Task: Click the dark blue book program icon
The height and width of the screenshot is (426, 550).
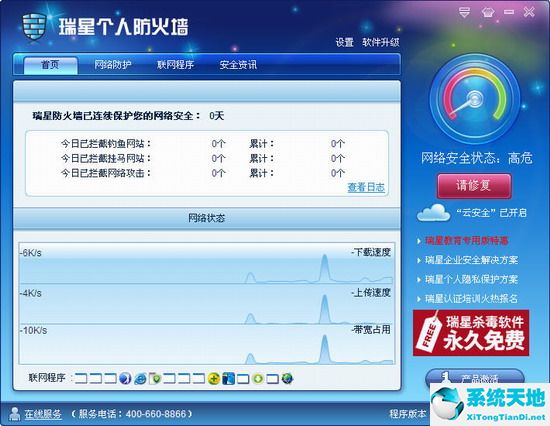Action: pyautogui.click(x=228, y=378)
